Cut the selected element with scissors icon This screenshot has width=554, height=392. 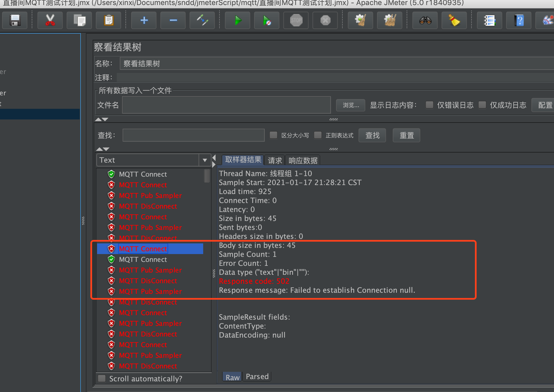pyautogui.click(x=50, y=20)
